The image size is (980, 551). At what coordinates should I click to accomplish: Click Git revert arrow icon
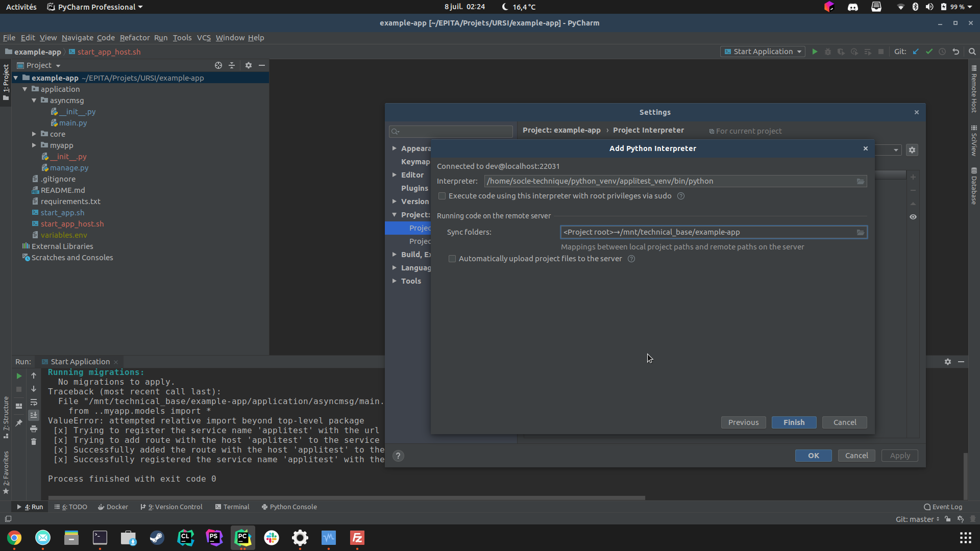click(x=956, y=52)
